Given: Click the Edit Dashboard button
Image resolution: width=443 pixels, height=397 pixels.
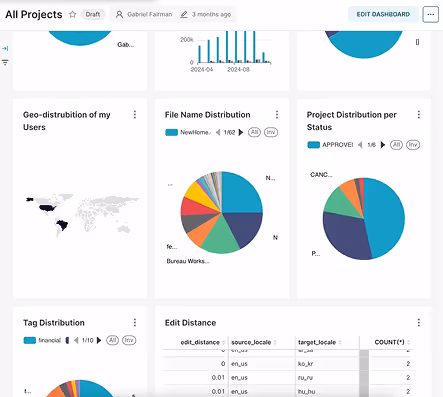Looking at the screenshot, I should point(383,14).
